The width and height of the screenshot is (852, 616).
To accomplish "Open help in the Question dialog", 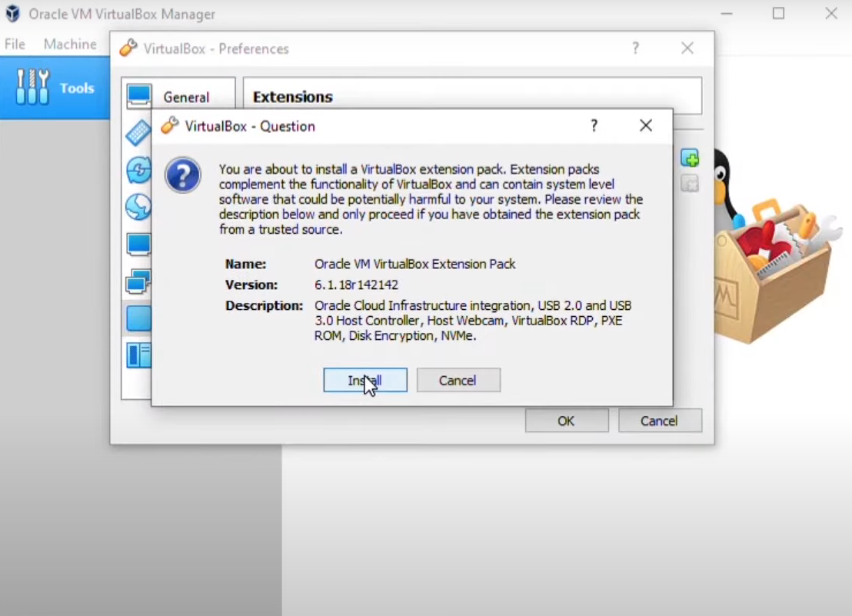I will point(594,126).
